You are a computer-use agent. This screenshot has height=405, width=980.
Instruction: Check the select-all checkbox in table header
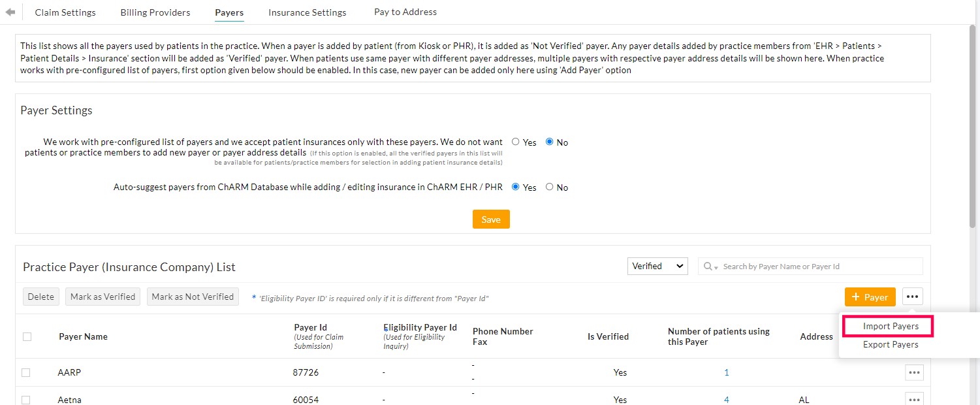click(x=27, y=336)
